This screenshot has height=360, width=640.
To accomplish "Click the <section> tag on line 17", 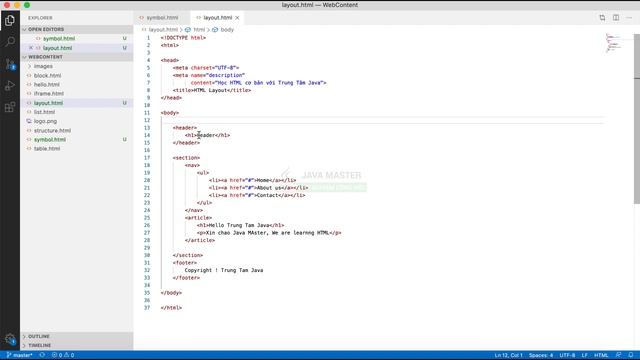I will (186, 158).
